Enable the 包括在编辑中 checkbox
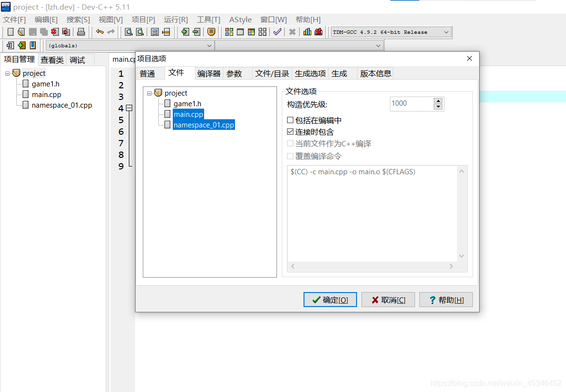 290,120
